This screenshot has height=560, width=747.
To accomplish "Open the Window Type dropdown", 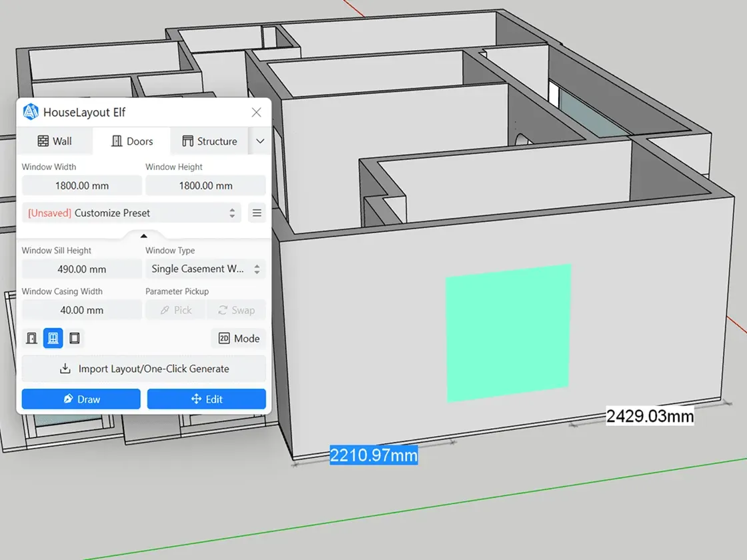I will (x=205, y=269).
